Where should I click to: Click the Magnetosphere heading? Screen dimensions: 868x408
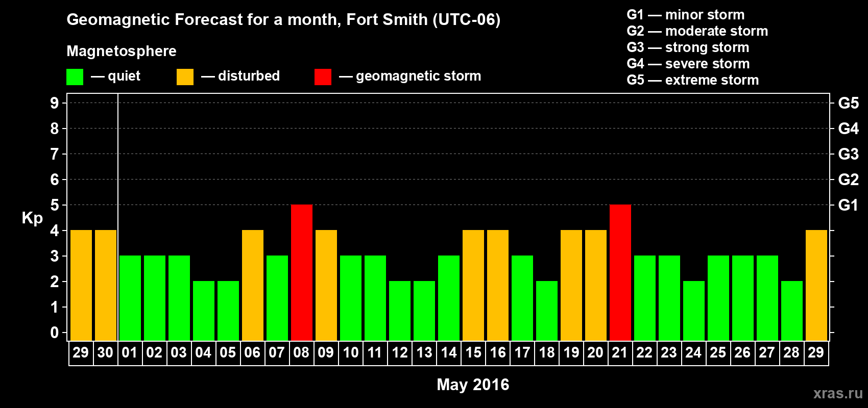tap(122, 52)
